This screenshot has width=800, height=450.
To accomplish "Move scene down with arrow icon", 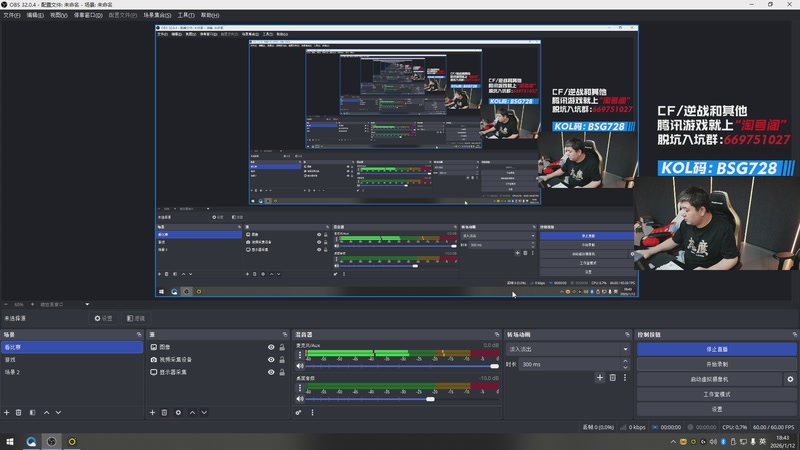I will click(x=58, y=412).
